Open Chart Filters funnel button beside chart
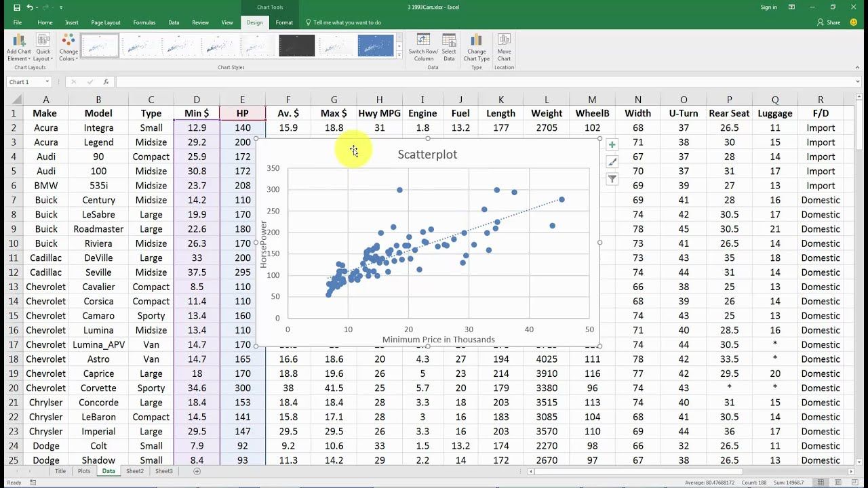Image resolution: width=868 pixels, height=488 pixels. pyautogui.click(x=612, y=179)
